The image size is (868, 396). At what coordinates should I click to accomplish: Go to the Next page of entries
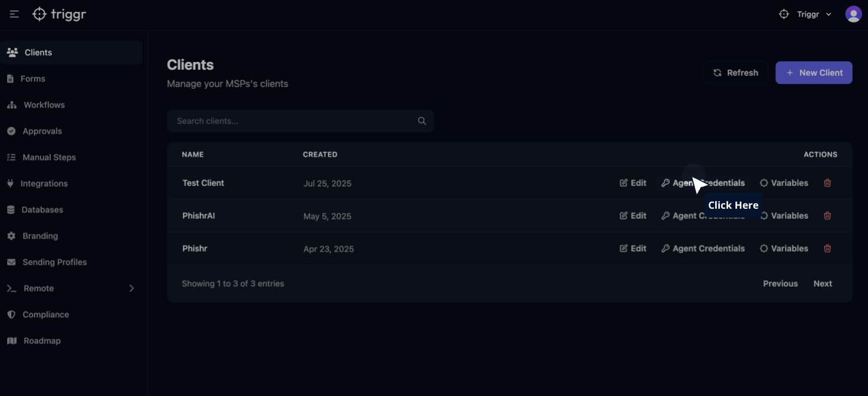coord(823,284)
